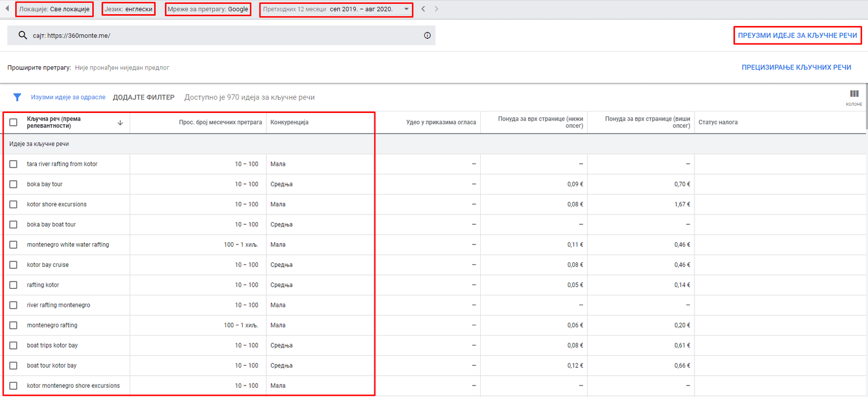Image resolution: width=868 pixels, height=397 pixels.
Task: Click ДОДАЈТЕ ФИЛТЕР button
Action: click(144, 97)
